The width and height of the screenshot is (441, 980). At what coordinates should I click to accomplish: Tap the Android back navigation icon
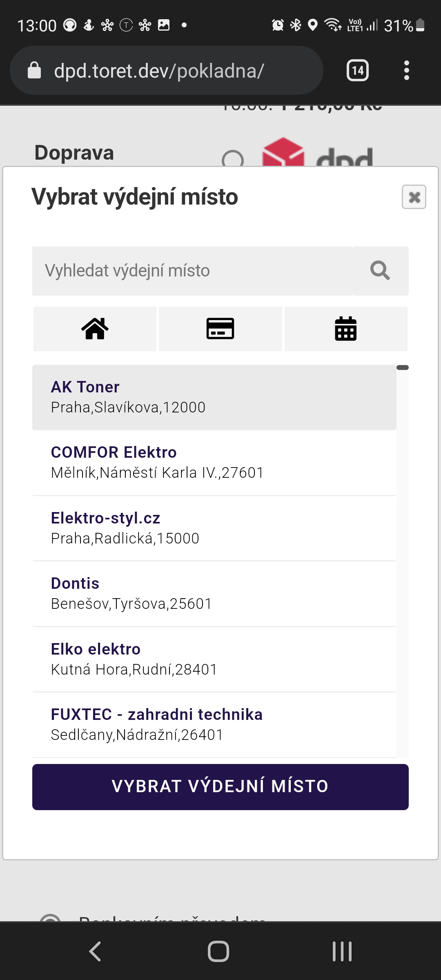point(95,951)
